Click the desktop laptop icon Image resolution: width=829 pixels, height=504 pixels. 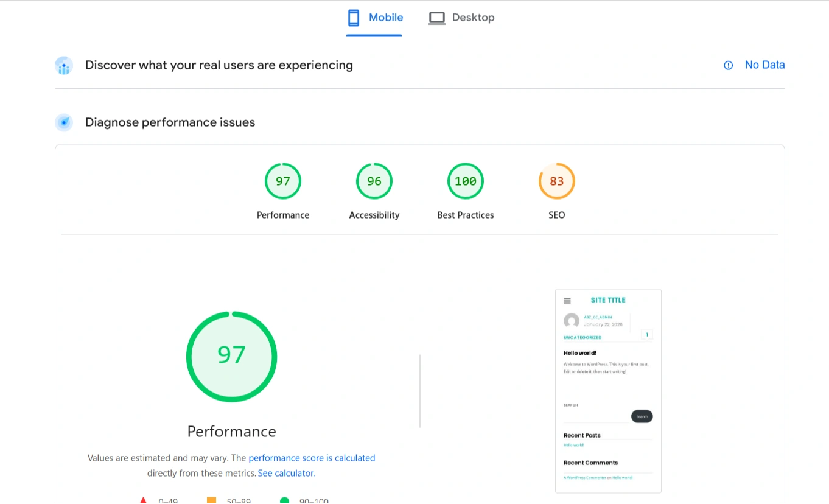coord(436,18)
